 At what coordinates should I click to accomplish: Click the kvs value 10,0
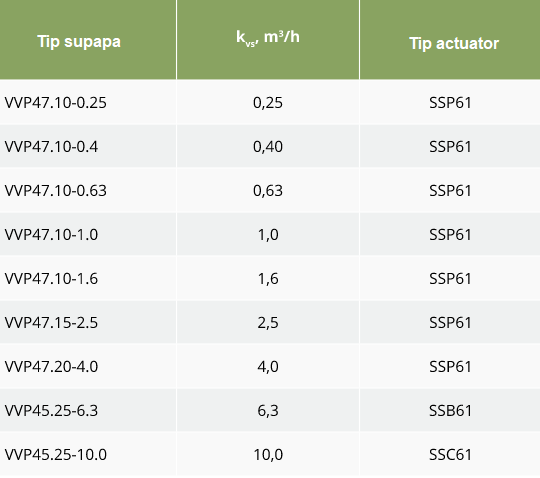click(x=268, y=455)
